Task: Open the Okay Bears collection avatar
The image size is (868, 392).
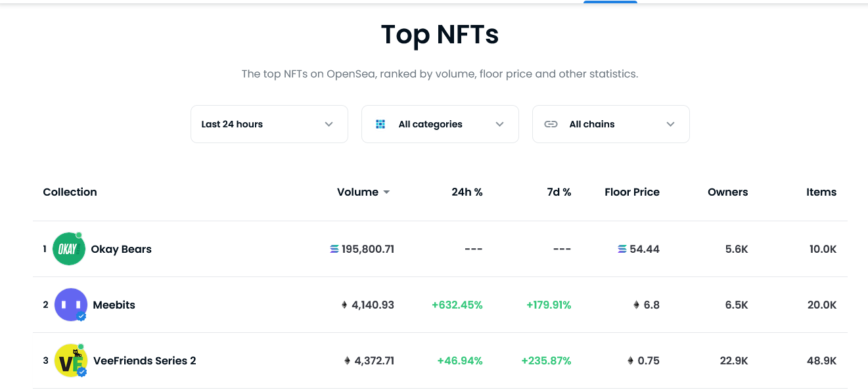Action: [69, 249]
